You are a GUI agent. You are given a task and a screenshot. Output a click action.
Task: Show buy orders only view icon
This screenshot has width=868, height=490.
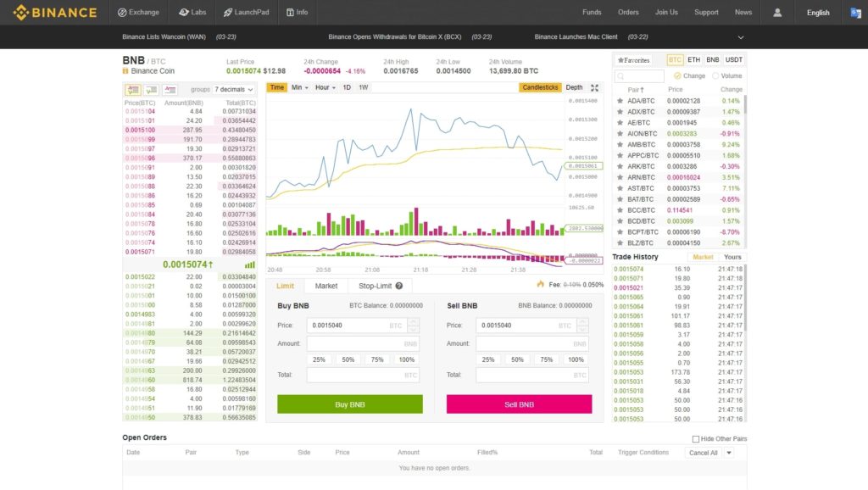click(151, 90)
